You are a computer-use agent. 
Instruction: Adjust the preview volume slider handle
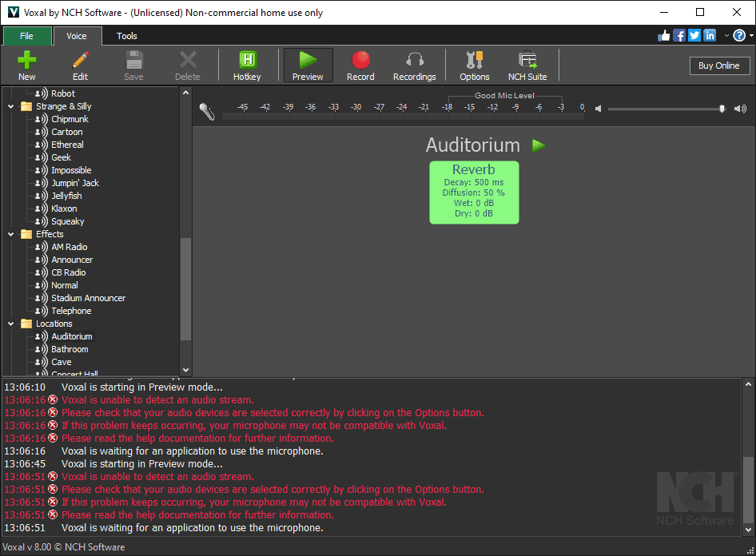(x=722, y=109)
